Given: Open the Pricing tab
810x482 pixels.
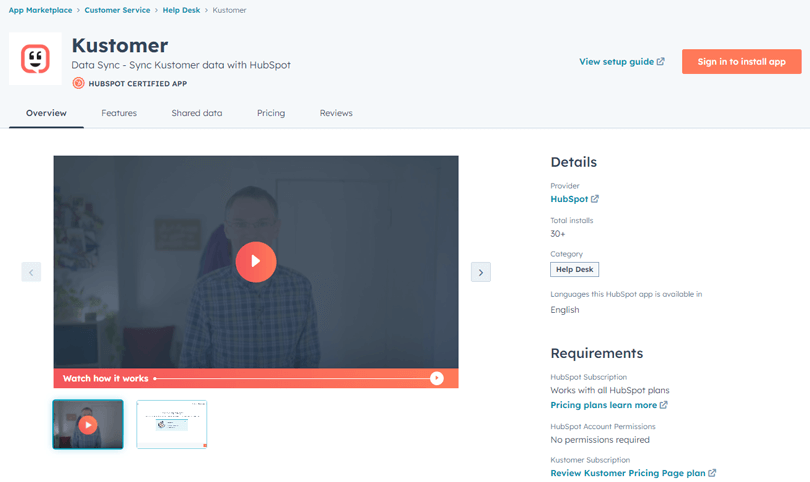Looking at the screenshot, I should coord(271,113).
